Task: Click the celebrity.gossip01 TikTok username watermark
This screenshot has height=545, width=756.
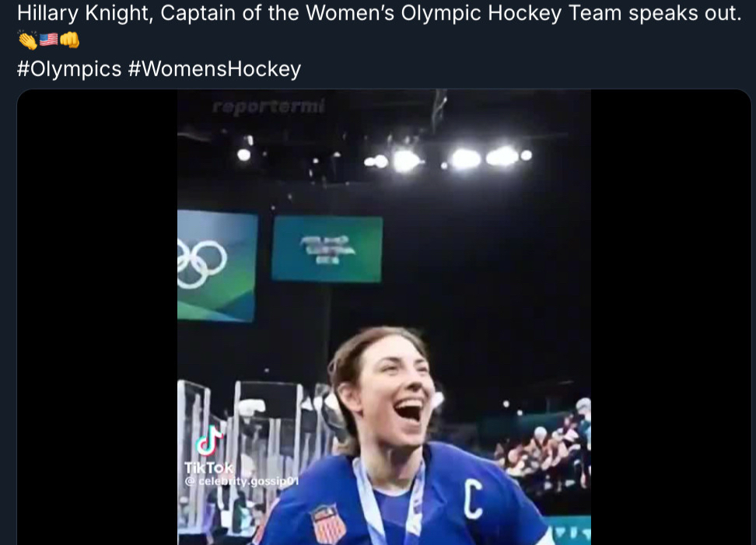Action: (242, 481)
